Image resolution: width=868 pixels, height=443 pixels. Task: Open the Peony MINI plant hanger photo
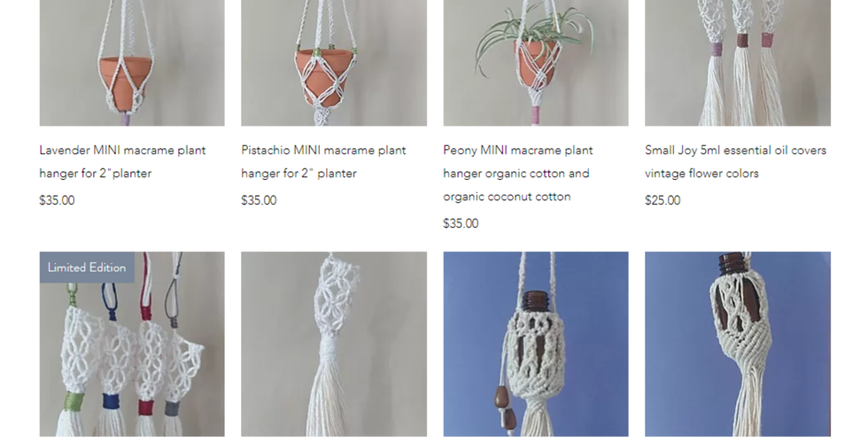click(536, 63)
